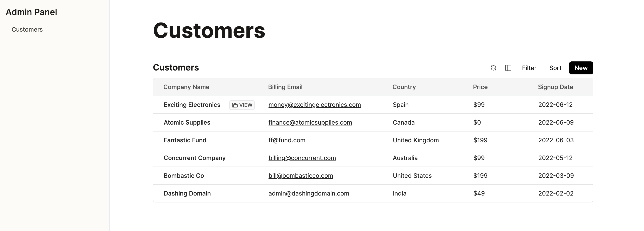The width and height of the screenshot is (644, 231).
Task: Open finance@atomicsupplies.com email link
Action: [310, 123]
